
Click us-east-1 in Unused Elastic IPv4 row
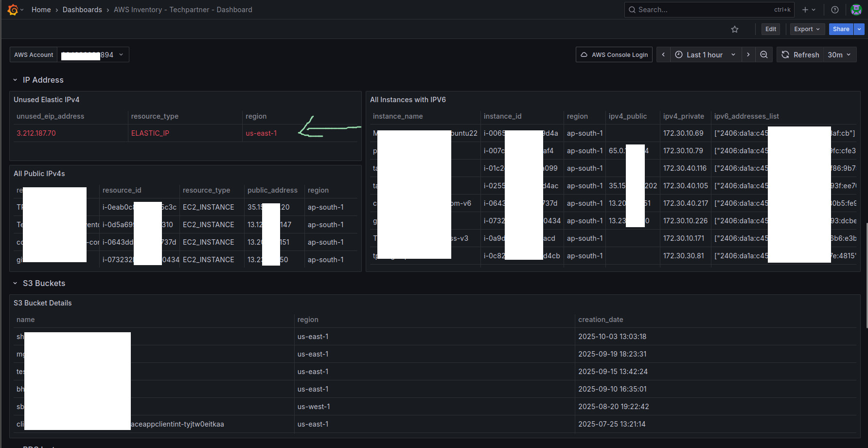pos(261,133)
